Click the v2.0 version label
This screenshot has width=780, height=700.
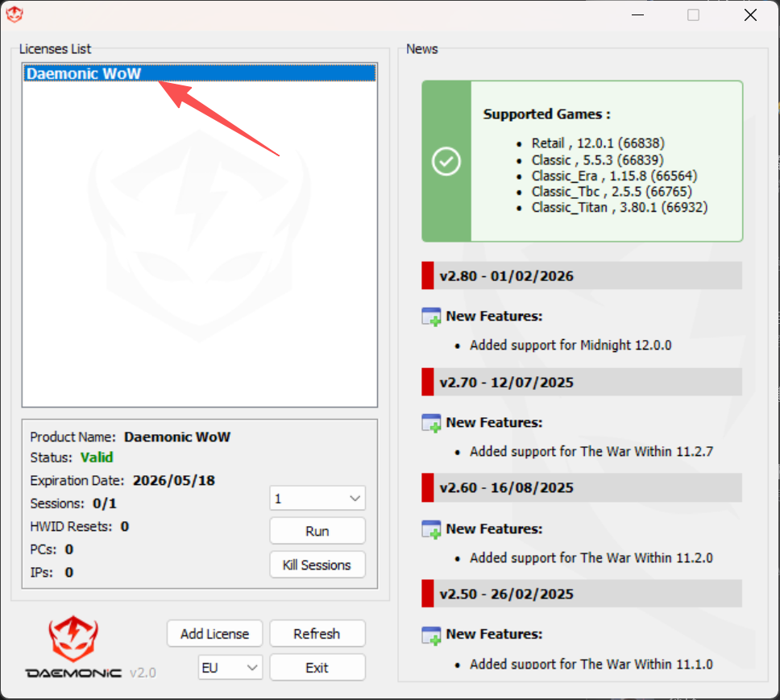click(143, 673)
